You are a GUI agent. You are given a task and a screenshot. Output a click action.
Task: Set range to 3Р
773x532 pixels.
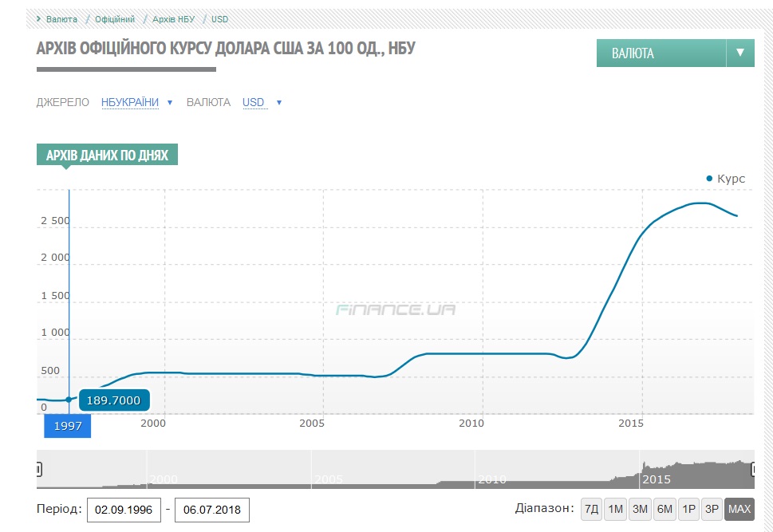(712, 509)
